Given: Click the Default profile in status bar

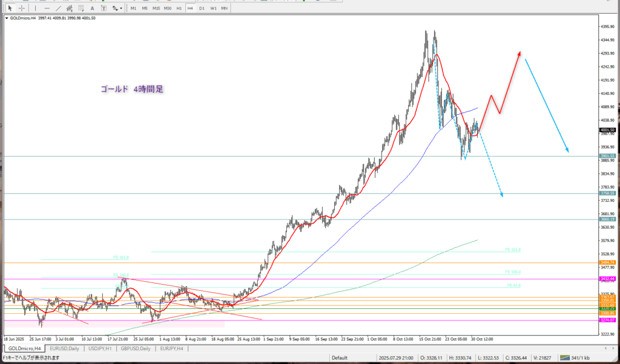Looking at the screenshot, I should point(339,358).
